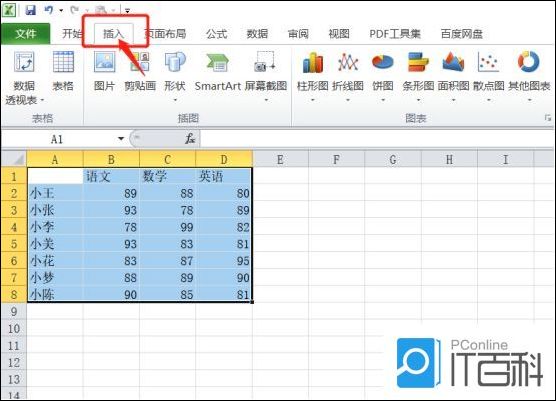Click the Redo icon in quick access toolbar
The image size is (556, 401).
click(x=75, y=10)
